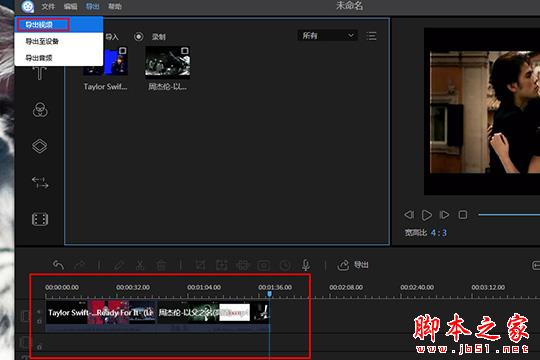Screen dimensions: 540x360
Task: Close the open 导出 menu in menu bar
Action: 92,7
